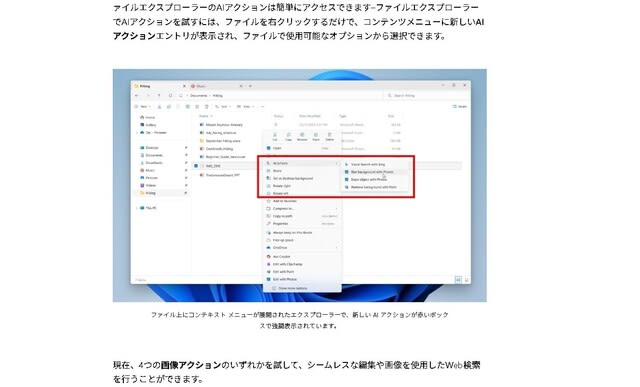Select Visual Search with Bing
640x387 pixels.
coord(374,164)
